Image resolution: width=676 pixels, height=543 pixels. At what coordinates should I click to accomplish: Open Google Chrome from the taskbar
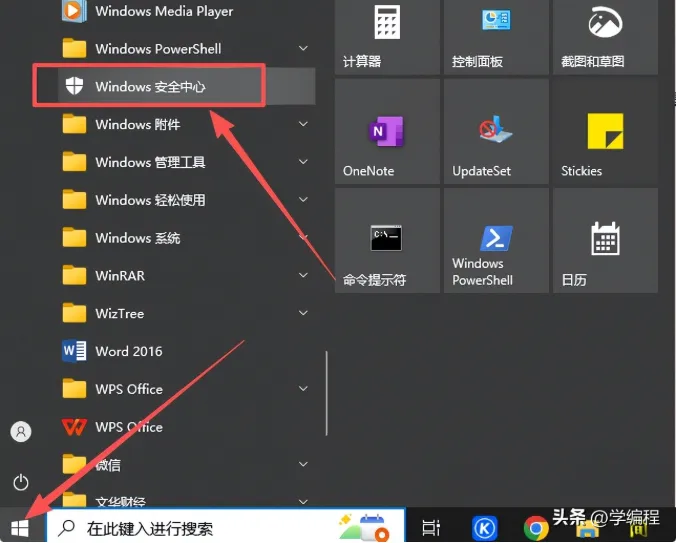(x=535, y=528)
